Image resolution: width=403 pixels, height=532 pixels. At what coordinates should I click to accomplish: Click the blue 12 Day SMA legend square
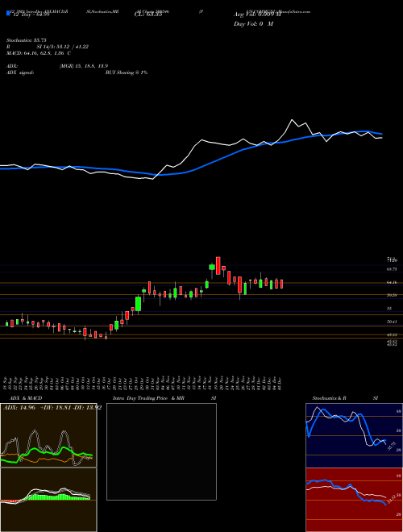8,13
